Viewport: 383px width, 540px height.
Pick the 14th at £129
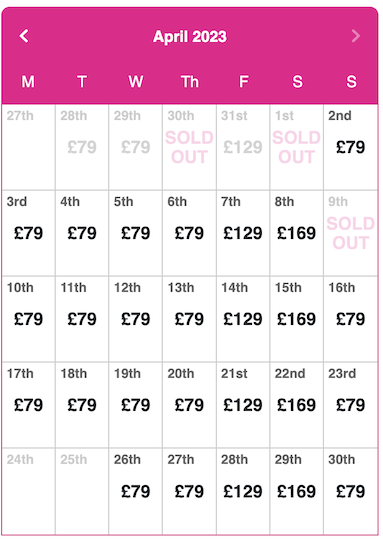point(243,319)
